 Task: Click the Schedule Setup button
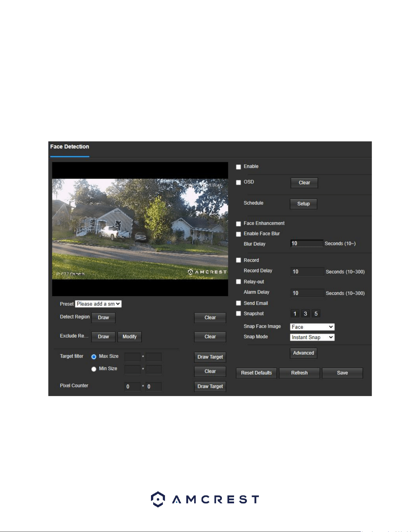[303, 204]
